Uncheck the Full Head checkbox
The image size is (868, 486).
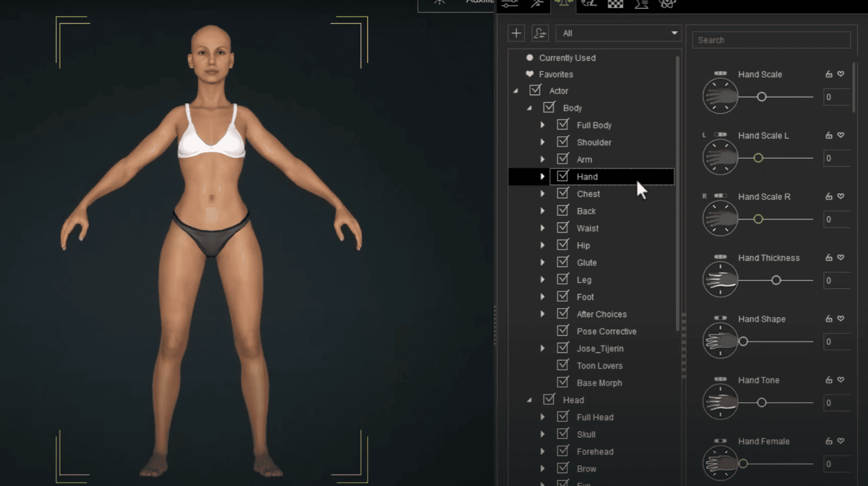[x=563, y=417]
